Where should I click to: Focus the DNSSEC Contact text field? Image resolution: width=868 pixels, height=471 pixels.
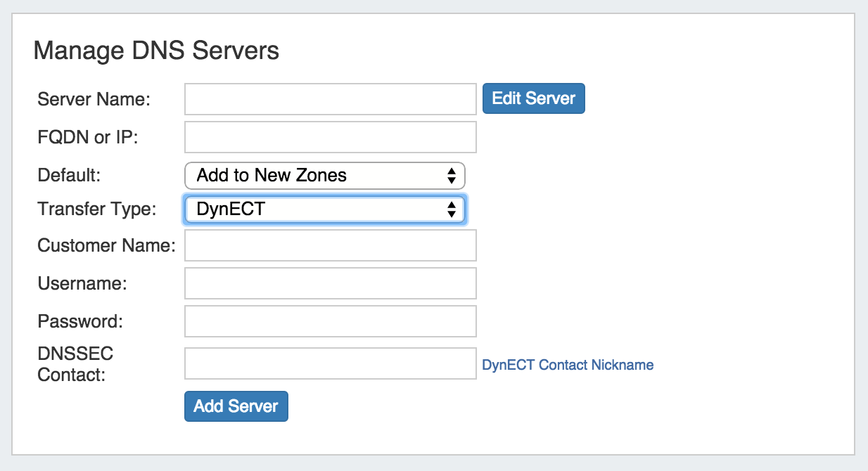(x=330, y=363)
